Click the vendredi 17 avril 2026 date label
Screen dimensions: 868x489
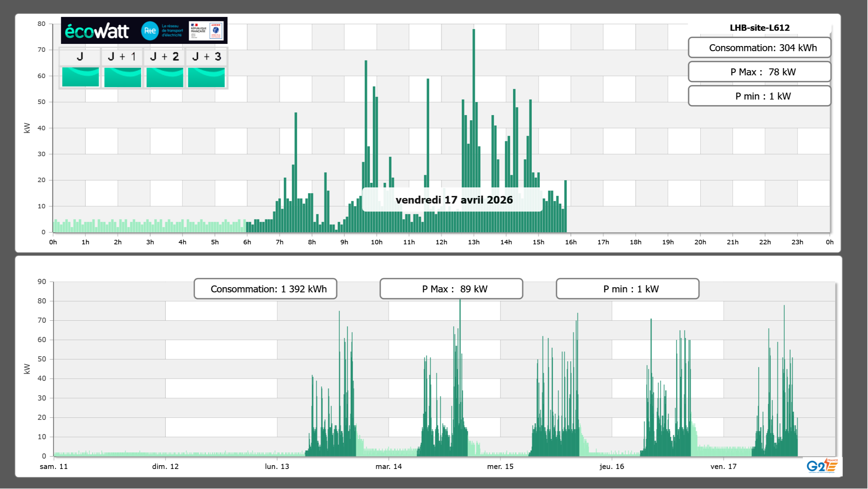click(x=453, y=200)
